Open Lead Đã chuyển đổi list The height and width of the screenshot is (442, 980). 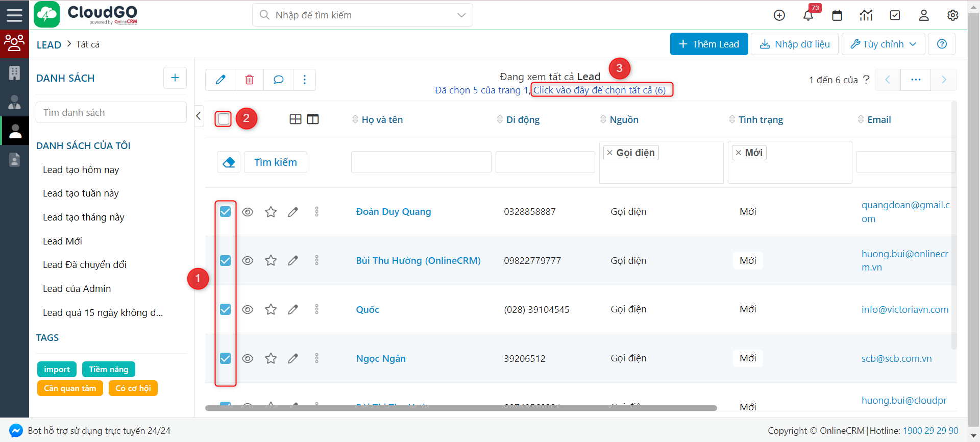85,265
